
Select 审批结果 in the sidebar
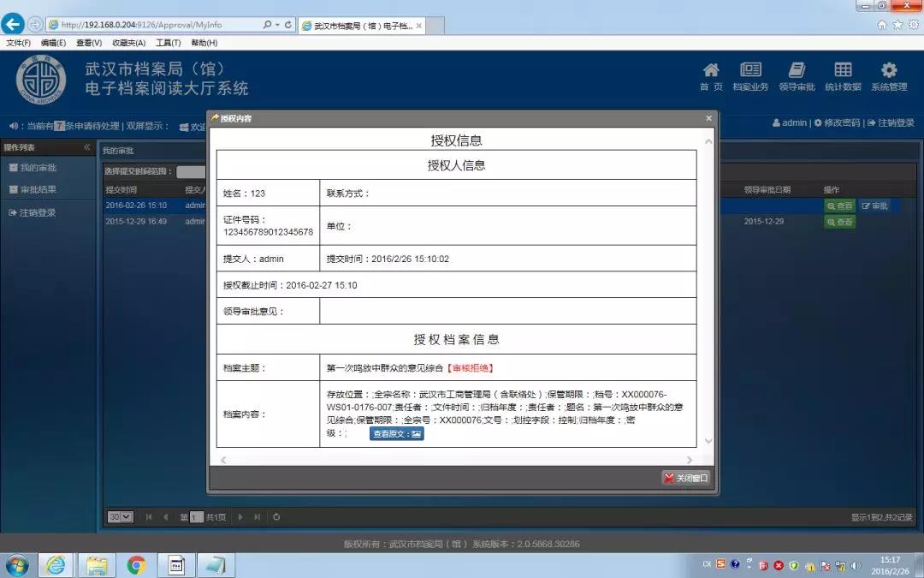(38, 190)
